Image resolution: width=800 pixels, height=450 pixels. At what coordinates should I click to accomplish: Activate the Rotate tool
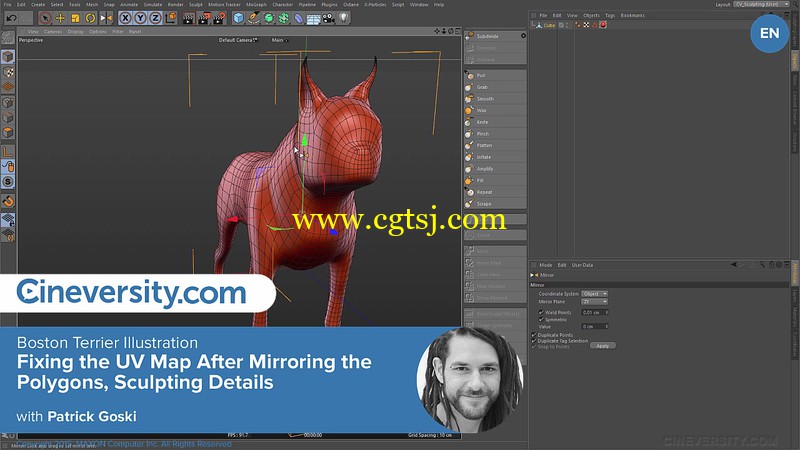click(90, 18)
